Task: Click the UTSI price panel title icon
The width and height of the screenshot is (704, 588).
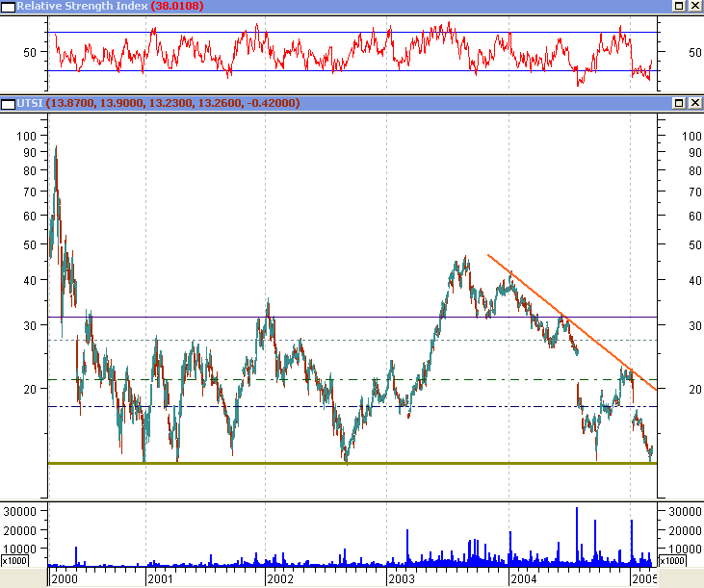Action: (x=8, y=104)
